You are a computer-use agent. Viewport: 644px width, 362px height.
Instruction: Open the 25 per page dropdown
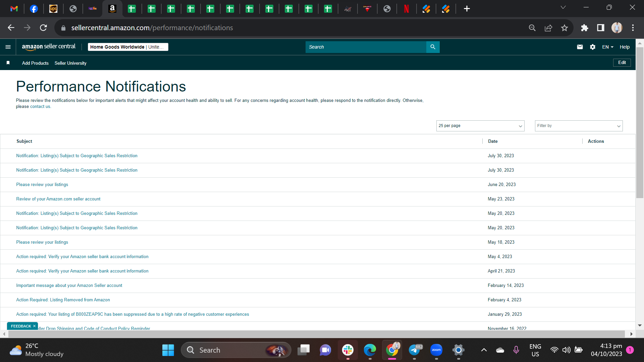point(480,126)
